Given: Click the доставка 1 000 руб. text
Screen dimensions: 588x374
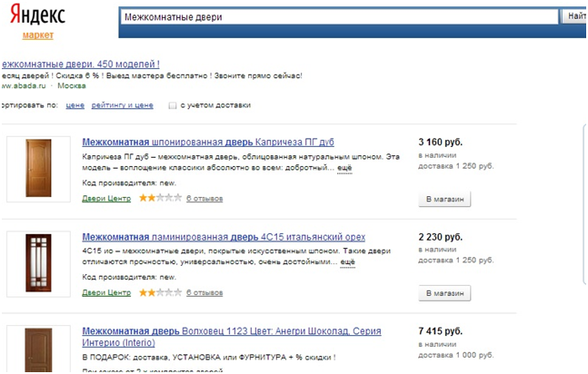Looking at the screenshot, I should pos(456,355).
